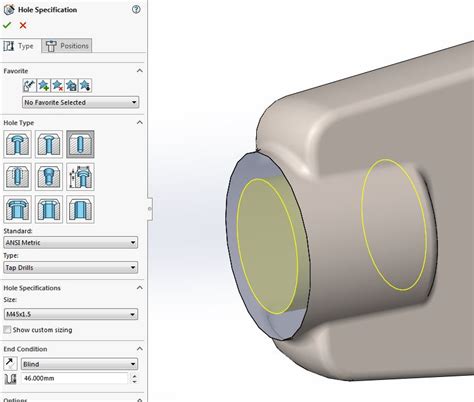Select Legacy Hole type

(x=80, y=177)
